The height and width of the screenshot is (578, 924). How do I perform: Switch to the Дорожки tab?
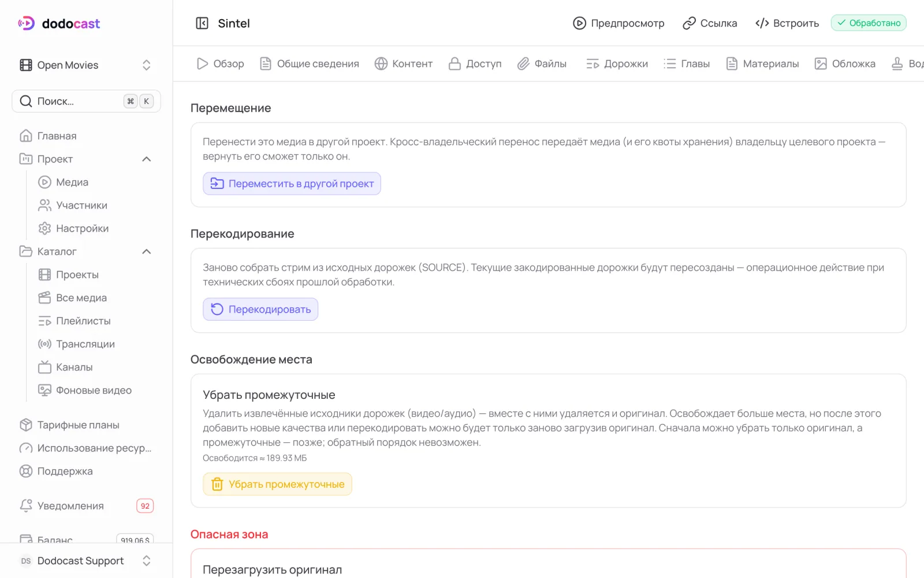tap(617, 64)
